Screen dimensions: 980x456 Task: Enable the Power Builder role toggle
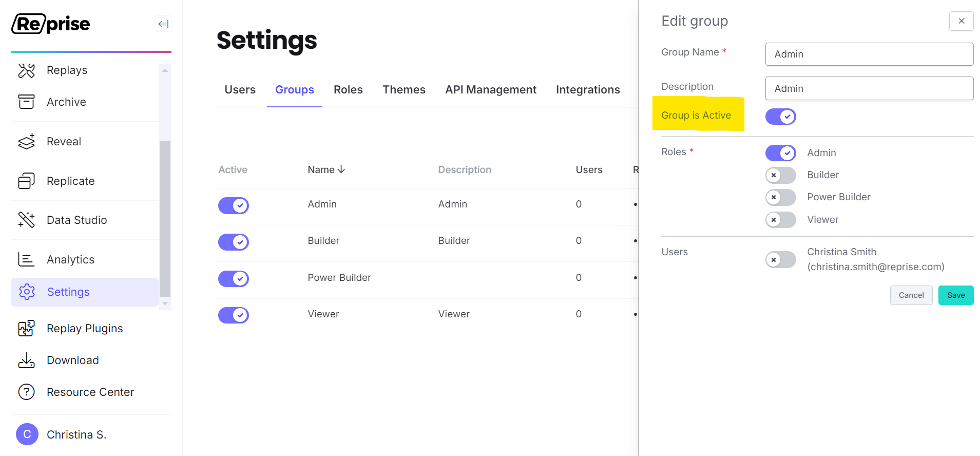[x=780, y=197]
